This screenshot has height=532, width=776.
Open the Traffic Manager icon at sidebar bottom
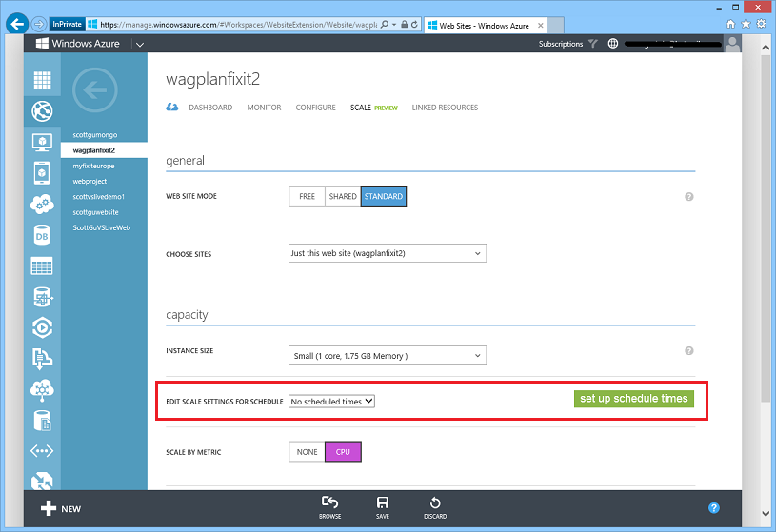42,481
